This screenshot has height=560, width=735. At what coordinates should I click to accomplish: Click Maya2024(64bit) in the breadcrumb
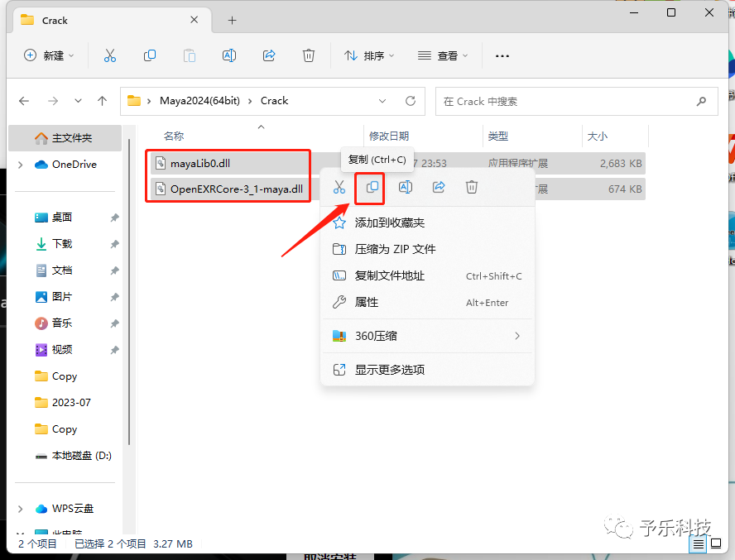(199, 101)
